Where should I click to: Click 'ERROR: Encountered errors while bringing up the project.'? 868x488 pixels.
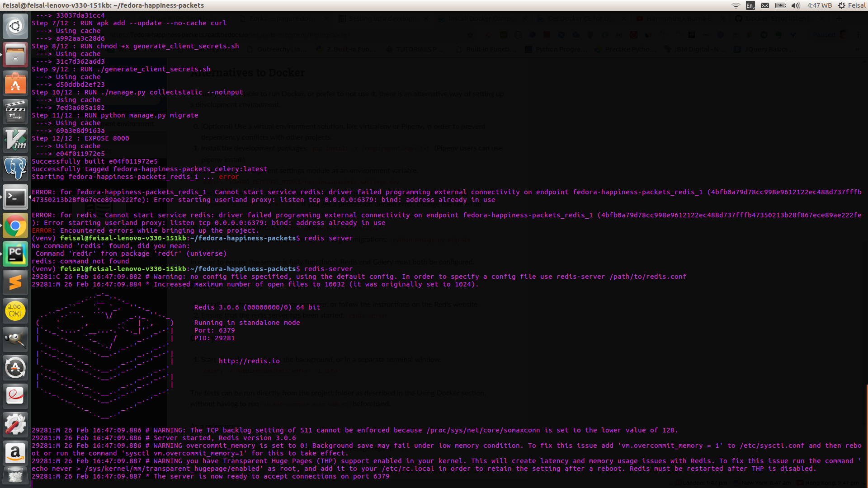146,230
